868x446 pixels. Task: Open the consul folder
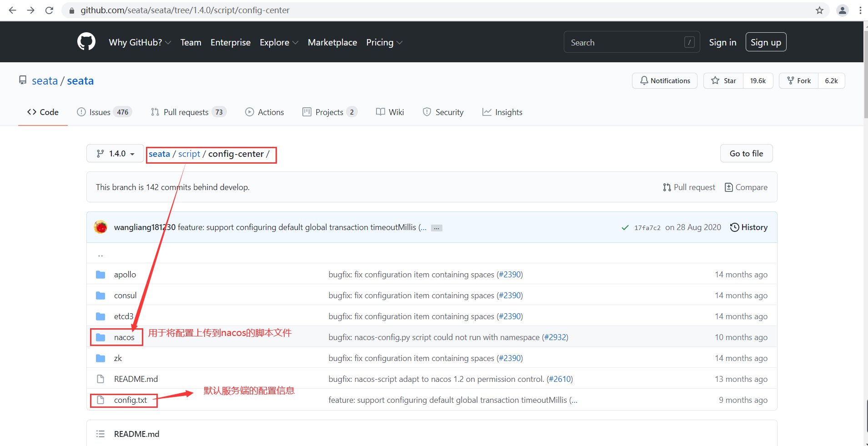coord(125,296)
